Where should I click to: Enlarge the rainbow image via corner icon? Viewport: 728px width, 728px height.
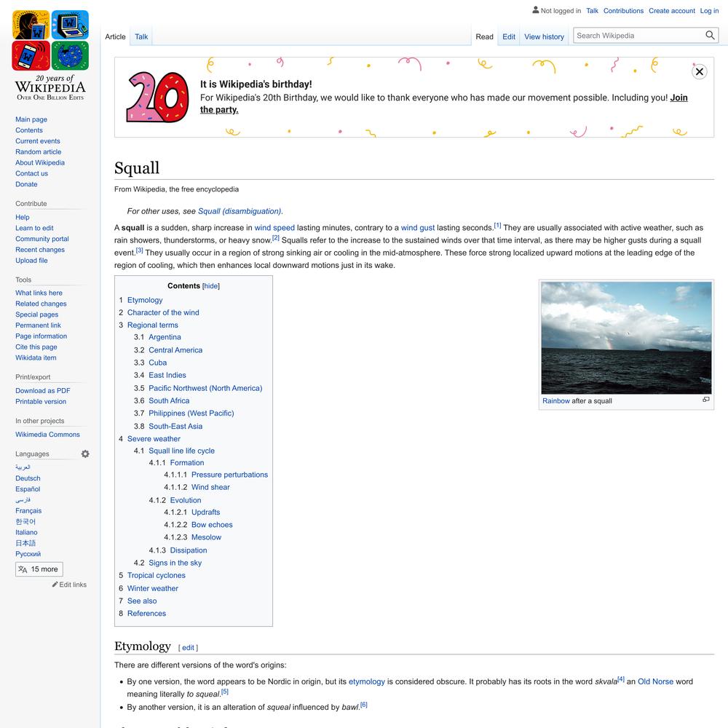click(x=705, y=400)
